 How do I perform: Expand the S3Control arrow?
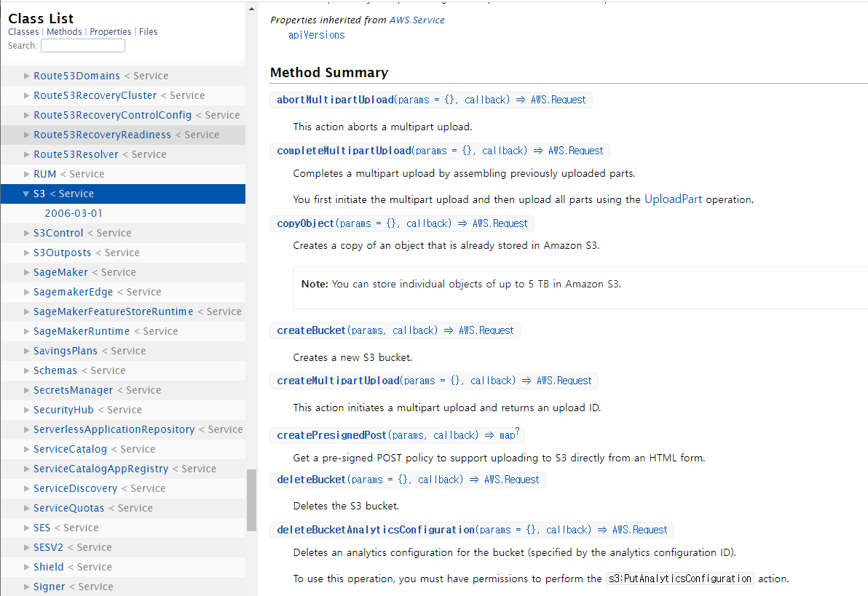[26, 233]
